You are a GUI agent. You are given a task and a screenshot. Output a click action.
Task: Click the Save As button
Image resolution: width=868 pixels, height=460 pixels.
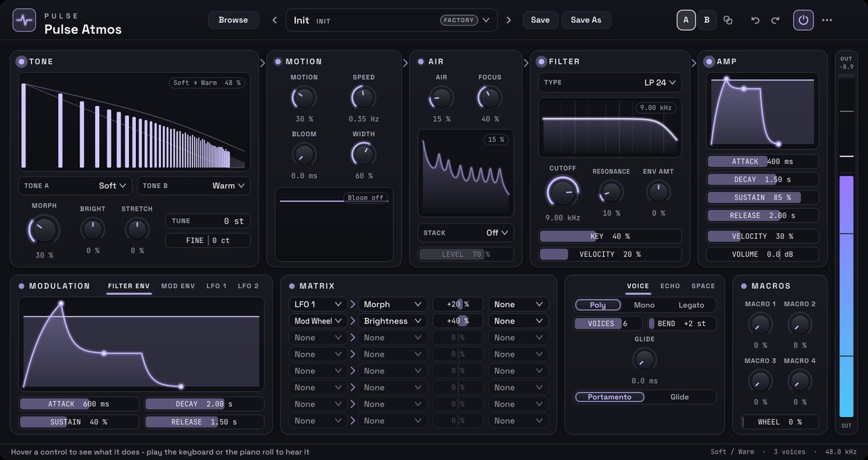pyautogui.click(x=586, y=20)
